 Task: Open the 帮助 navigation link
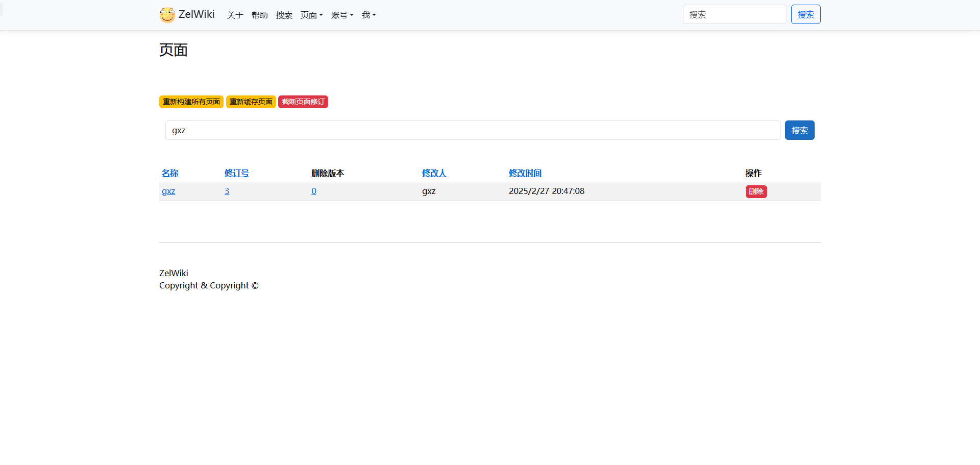259,15
